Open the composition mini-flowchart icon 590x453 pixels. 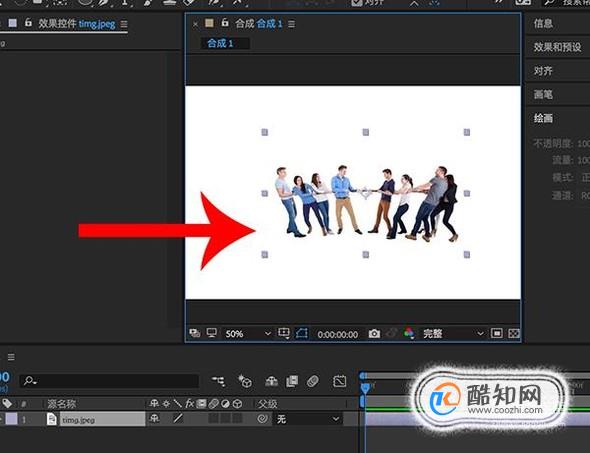click(218, 381)
